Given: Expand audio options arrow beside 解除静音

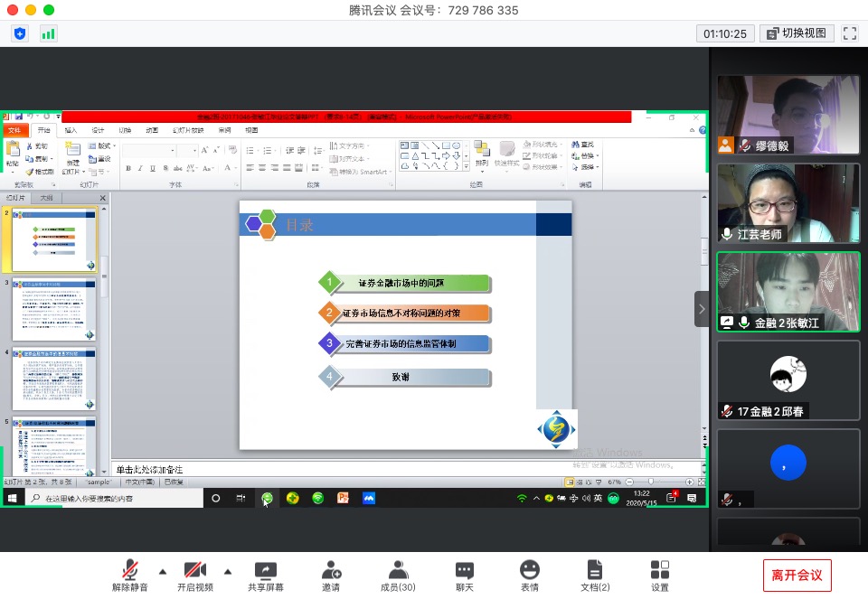Looking at the screenshot, I should click(163, 571).
